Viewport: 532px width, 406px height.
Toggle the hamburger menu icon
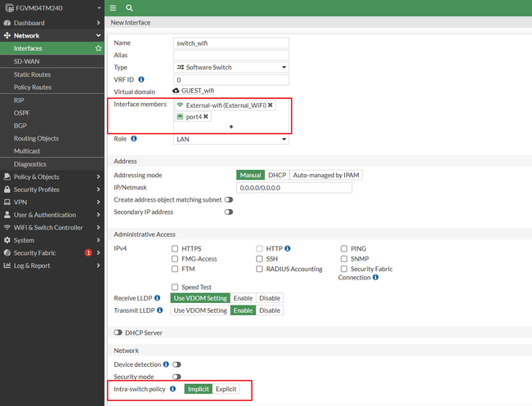[x=113, y=8]
